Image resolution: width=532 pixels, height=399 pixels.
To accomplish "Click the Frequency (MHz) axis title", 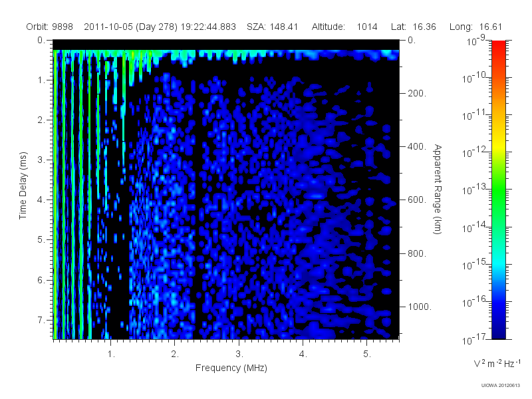I will pos(231,368).
